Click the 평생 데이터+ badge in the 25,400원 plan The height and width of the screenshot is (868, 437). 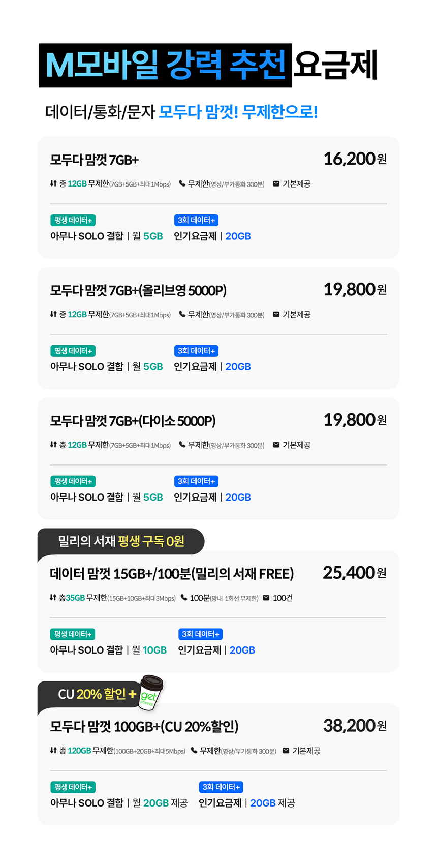tap(73, 634)
